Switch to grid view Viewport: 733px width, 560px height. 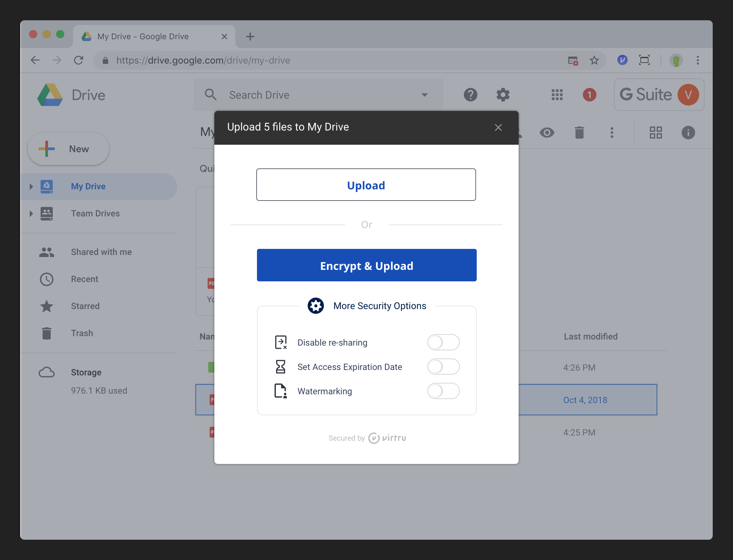656,133
